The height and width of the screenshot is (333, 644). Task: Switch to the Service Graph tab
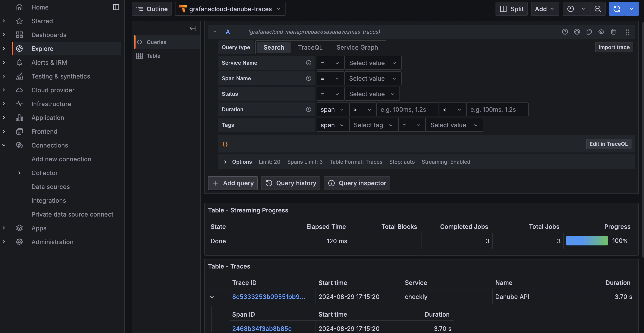357,47
